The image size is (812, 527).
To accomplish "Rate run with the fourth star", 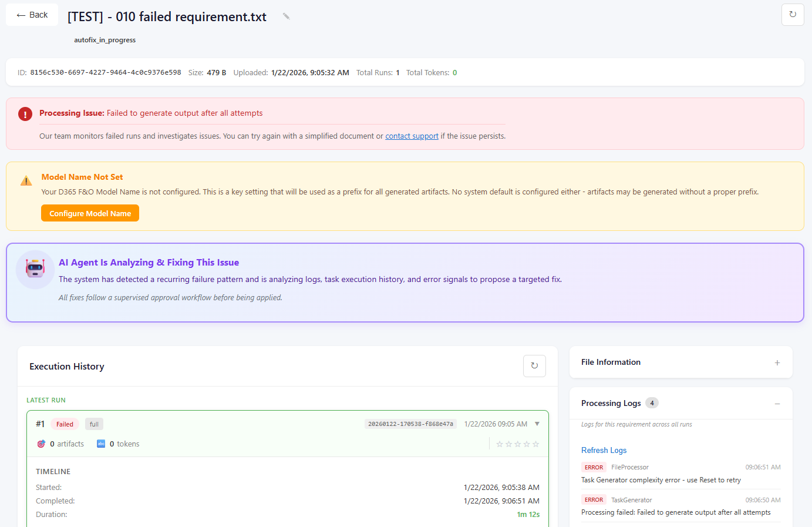I will click(527, 444).
